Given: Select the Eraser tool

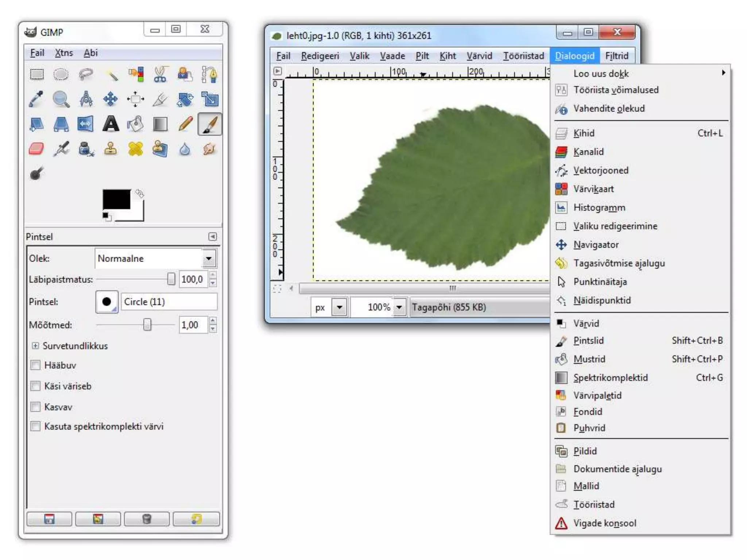Looking at the screenshot, I should 36,149.
